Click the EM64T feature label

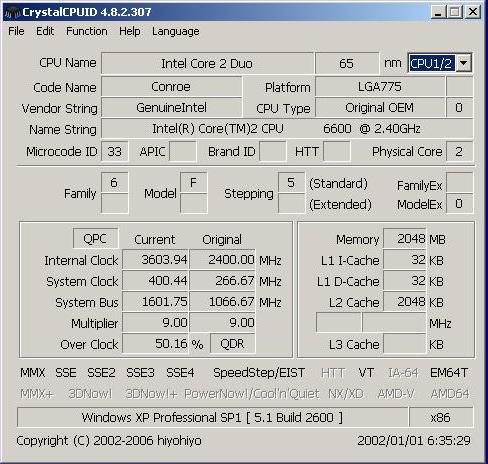point(449,373)
